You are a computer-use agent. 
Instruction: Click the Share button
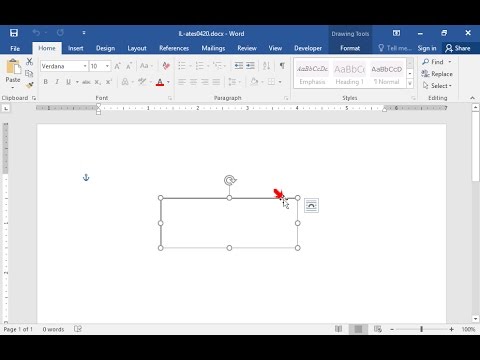(x=458, y=48)
